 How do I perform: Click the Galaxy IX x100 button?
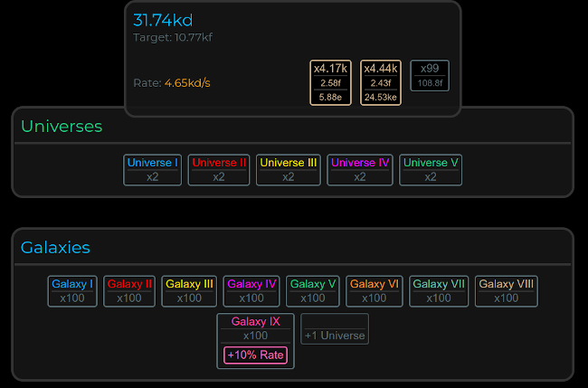(x=256, y=328)
